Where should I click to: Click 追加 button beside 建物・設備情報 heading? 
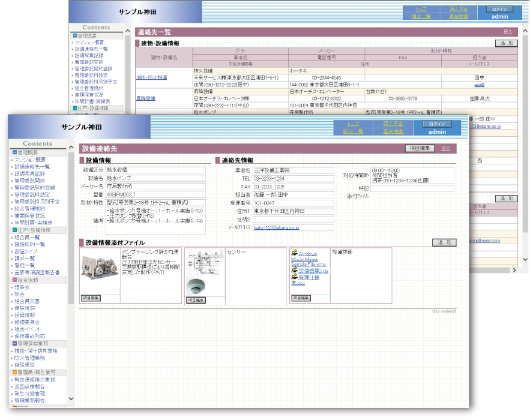point(507,43)
